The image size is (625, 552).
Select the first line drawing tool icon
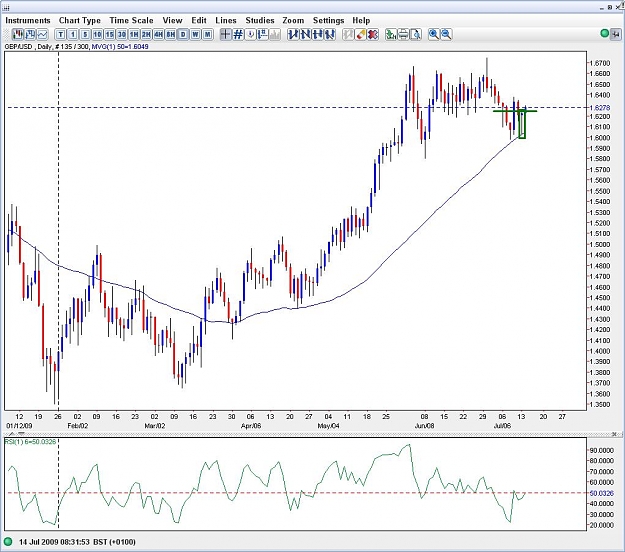293,34
